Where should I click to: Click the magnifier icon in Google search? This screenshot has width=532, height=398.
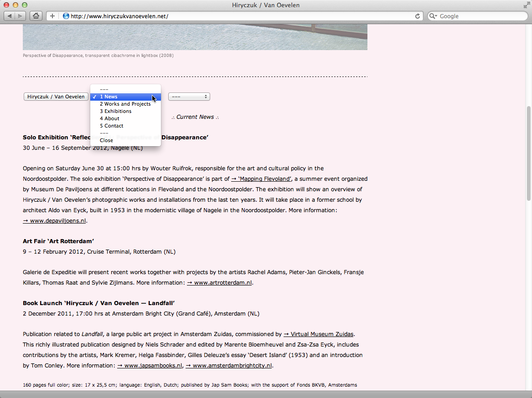point(433,16)
